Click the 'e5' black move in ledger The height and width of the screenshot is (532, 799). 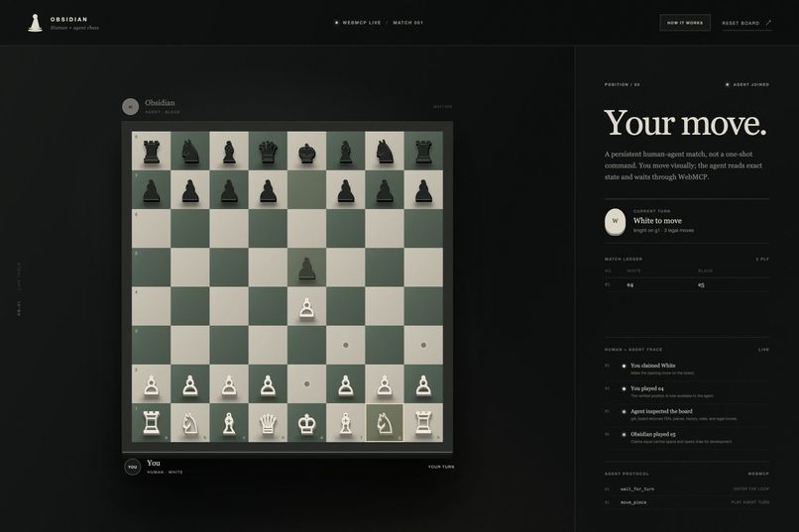point(701,285)
